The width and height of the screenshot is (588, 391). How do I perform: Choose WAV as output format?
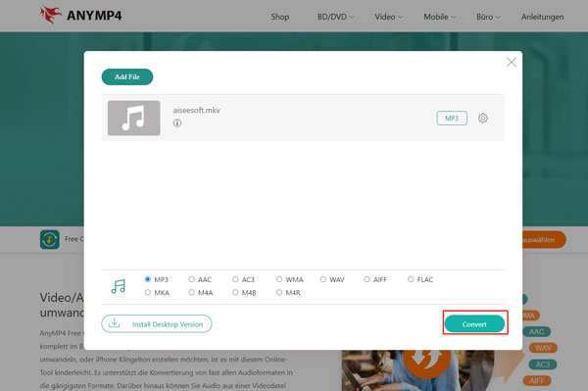pos(322,279)
